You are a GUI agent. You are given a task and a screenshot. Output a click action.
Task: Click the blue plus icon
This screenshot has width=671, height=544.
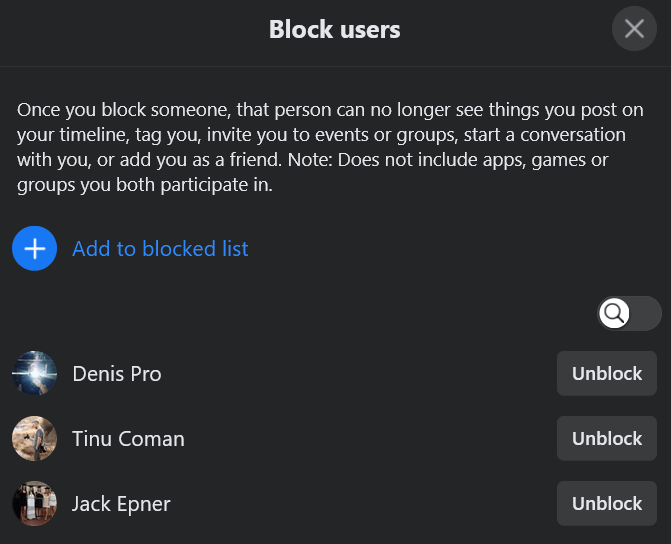tap(34, 249)
